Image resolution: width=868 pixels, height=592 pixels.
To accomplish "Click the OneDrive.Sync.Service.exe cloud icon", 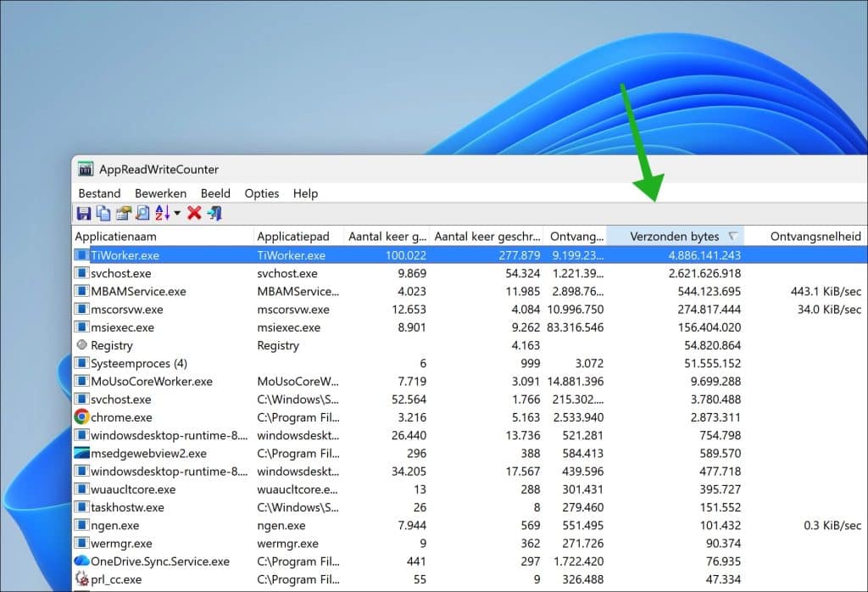I will [81, 561].
